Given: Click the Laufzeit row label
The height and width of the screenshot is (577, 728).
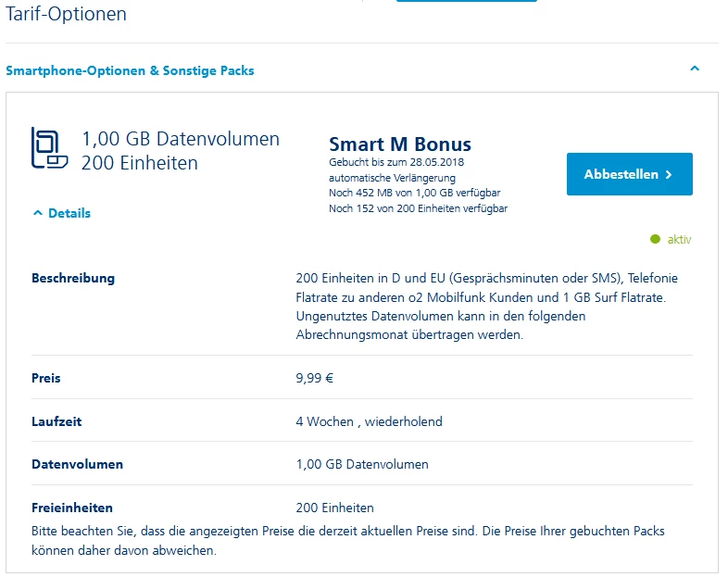Looking at the screenshot, I should coord(56,421).
